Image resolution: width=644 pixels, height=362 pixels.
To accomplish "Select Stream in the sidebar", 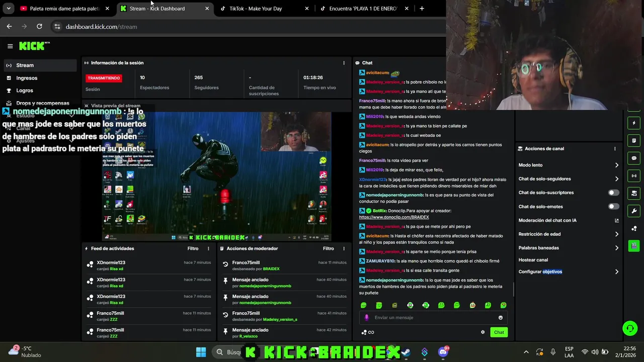I will 40,65.
